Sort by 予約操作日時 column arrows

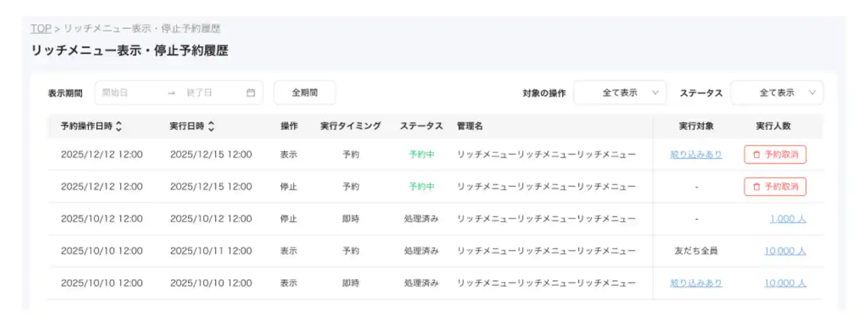(x=119, y=126)
